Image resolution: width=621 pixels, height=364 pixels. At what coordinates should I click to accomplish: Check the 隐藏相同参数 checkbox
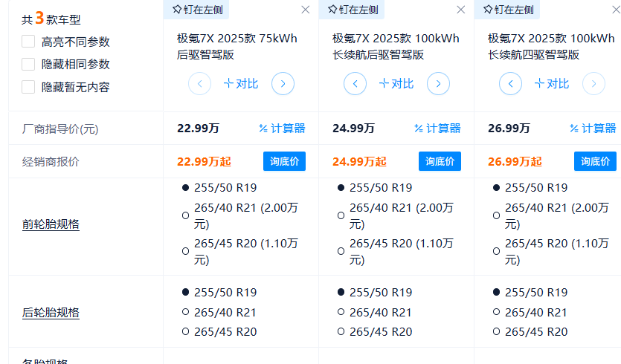pos(28,64)
